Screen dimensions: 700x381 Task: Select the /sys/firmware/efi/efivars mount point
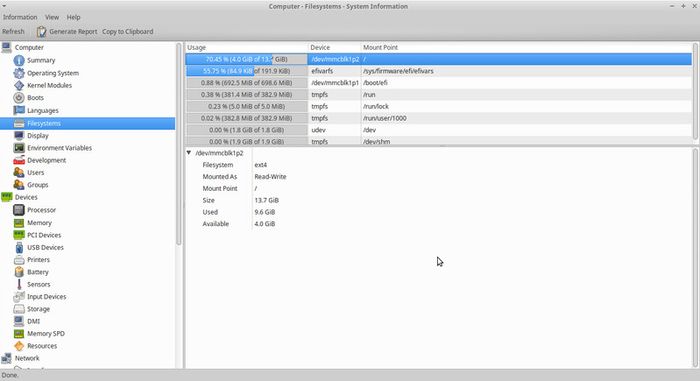click(398, 71)
